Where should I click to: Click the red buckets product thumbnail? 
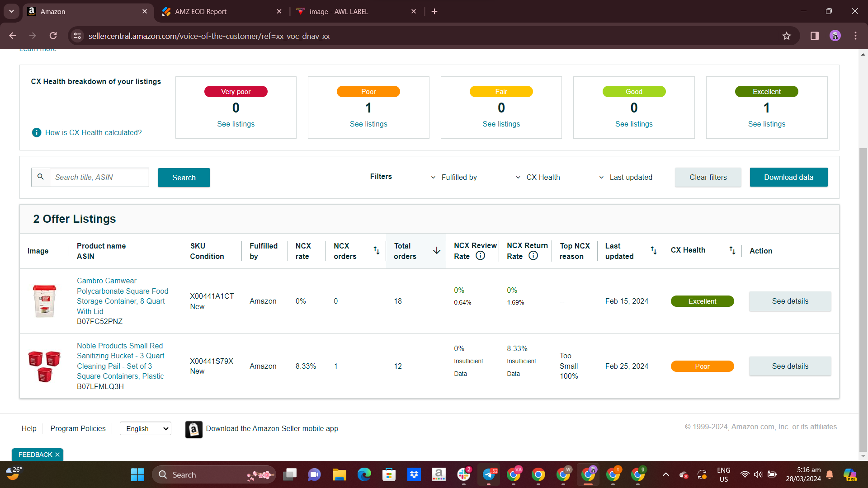(44, 366)
